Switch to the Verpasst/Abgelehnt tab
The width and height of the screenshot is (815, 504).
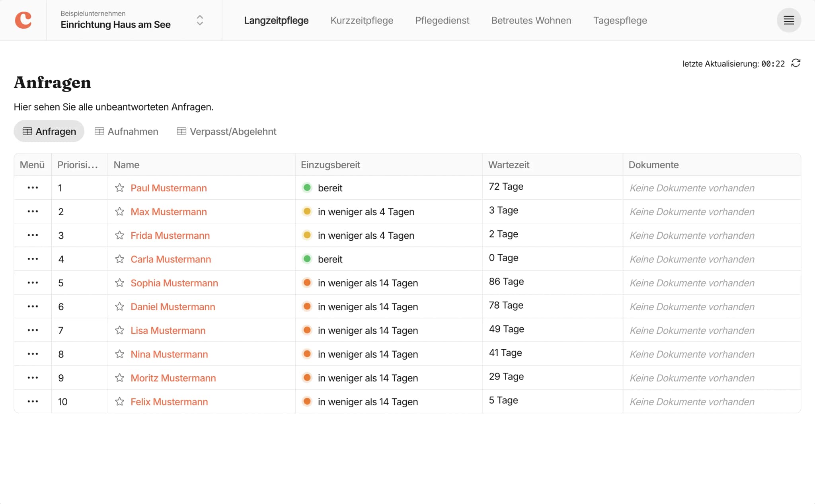226,131
